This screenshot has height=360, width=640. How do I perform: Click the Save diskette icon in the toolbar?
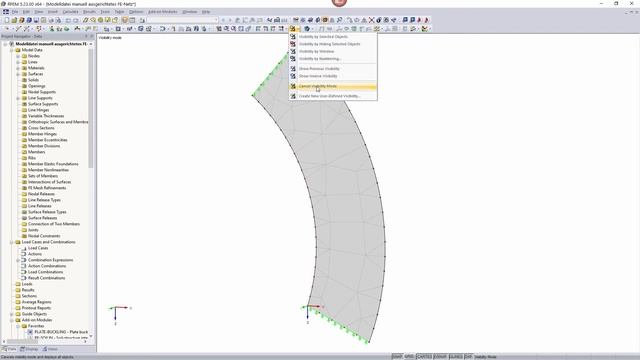tap(36, 20)
